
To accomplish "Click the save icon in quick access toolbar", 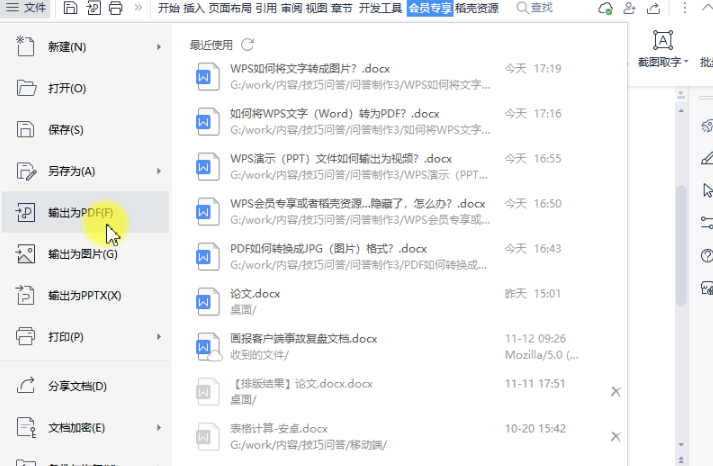I will pyautogui.click(x=70, y=8).
